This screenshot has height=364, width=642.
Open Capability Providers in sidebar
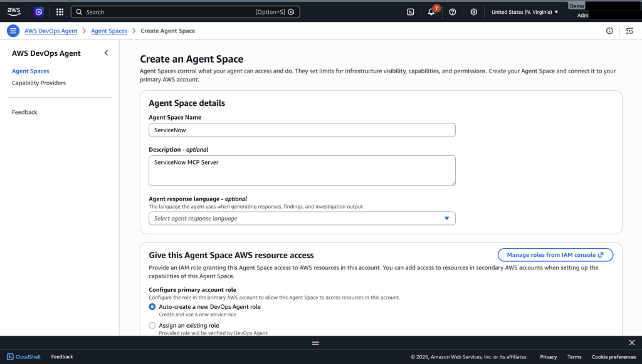(38, 83)
